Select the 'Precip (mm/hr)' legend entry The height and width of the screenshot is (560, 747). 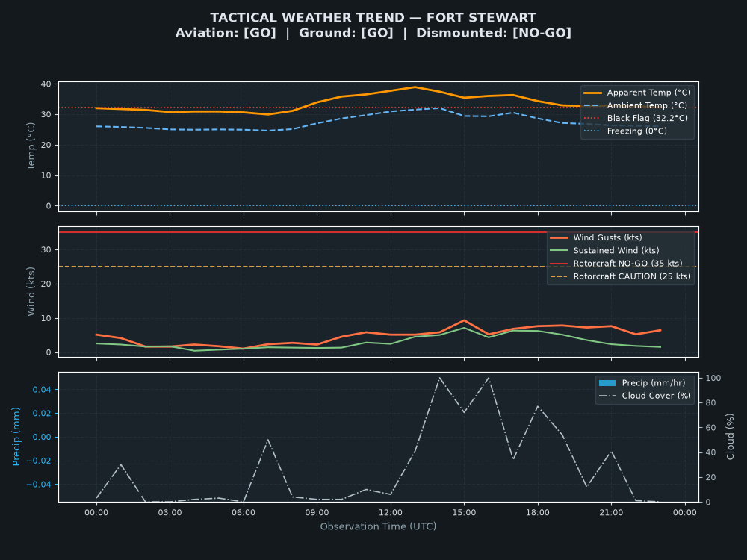(x=642, y=383)
